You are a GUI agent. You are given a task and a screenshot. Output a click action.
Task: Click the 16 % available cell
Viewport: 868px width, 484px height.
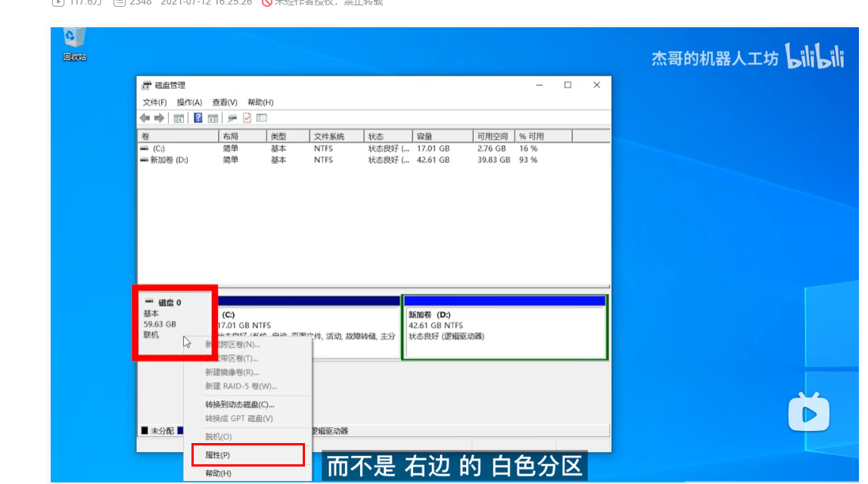click(528, 148)
